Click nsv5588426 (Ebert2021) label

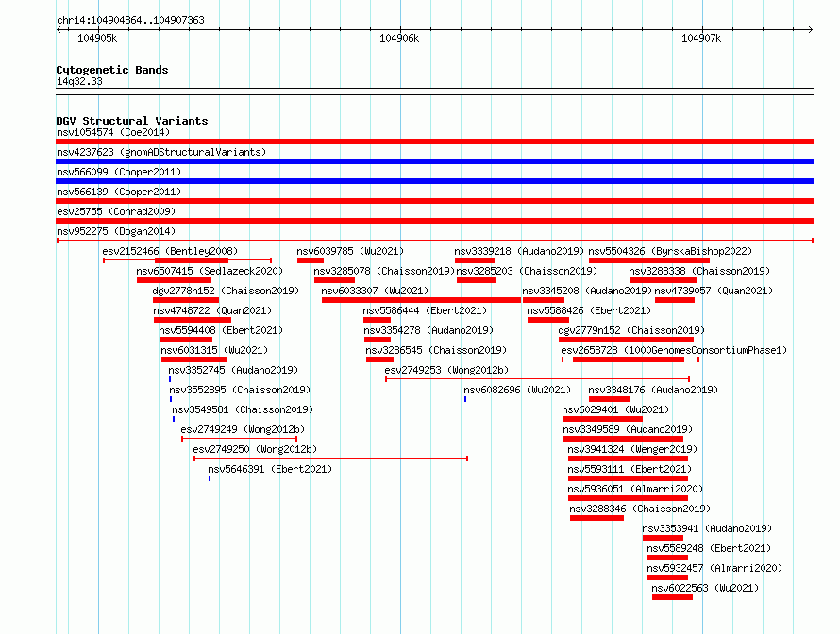click(589, 310)
